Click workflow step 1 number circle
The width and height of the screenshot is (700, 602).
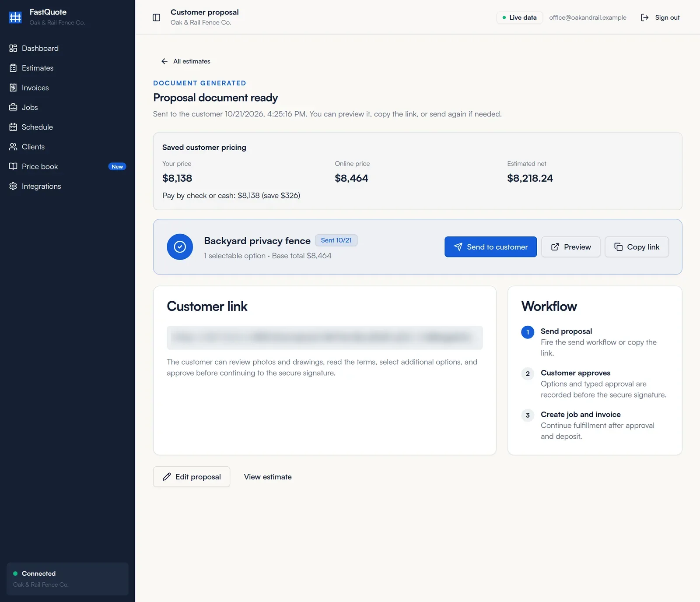(x=528, y=332)
